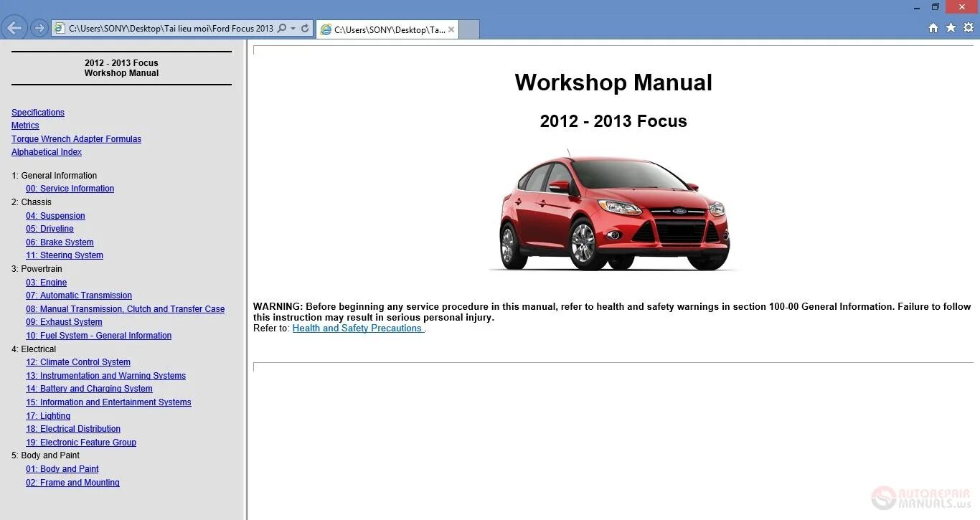Open the Metrics link
Viewport: 980px width, 520px height.
pyautogui.click(x=25, y=126)
